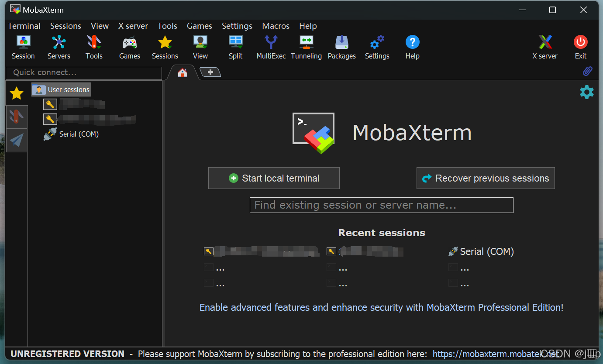Select the Split toolbar icon
Viewport: 603px width, 364px height.
[x=235, y=47]
